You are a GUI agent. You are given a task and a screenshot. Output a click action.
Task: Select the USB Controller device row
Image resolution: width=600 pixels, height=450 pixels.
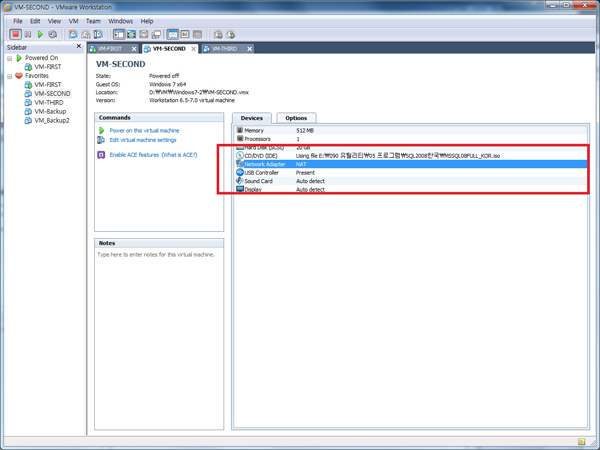coord(411,173)
